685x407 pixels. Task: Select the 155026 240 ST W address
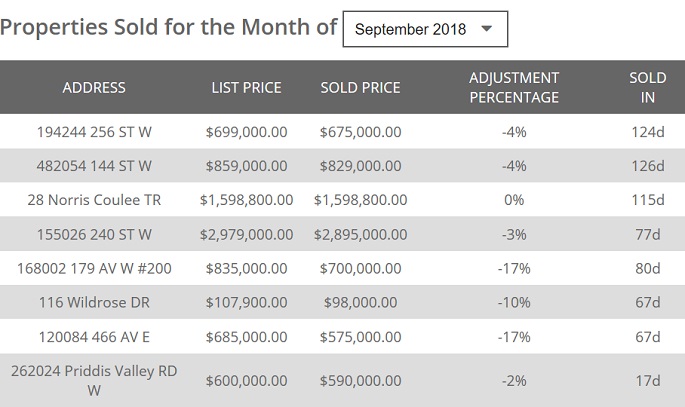[x=94, y=234]
